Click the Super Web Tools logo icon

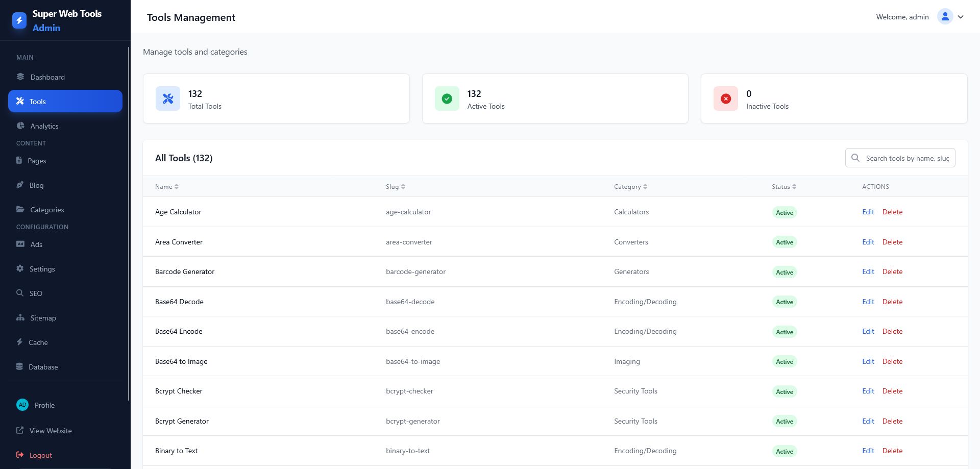(x=19, y=20)
